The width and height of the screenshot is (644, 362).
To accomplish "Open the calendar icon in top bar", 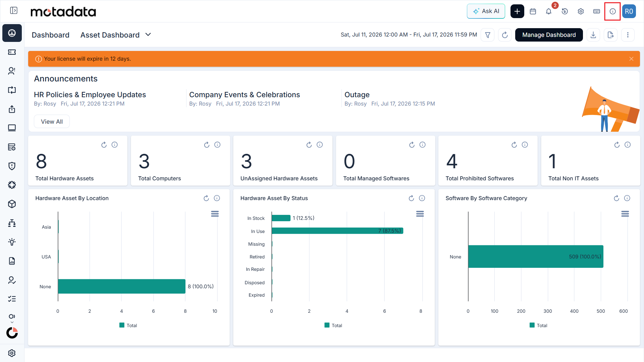I will click(x=533, y=11).
